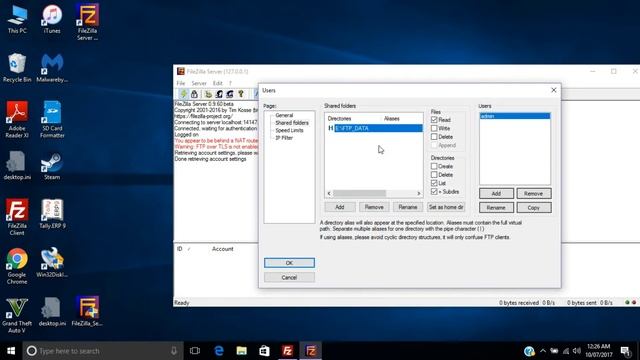The image size is (640, 360).
Task: Open Win32DiskImager desktop icon
Action: [x=52, y=262]
